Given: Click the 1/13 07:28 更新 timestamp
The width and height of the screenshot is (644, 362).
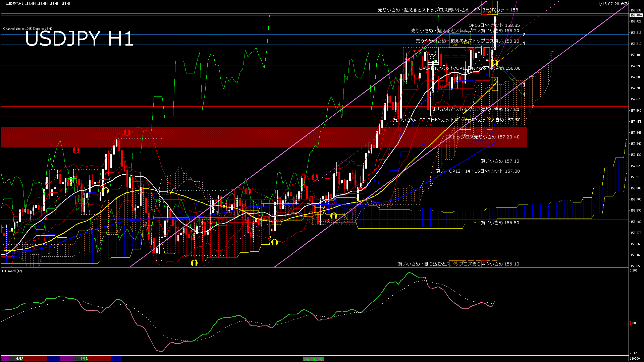Looking at the screenshot, I should [612, 4].
